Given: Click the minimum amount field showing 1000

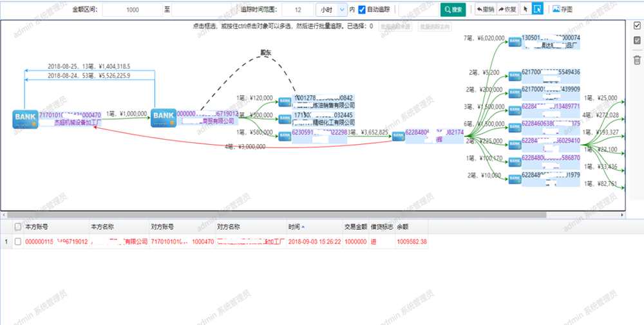Looking at the screenshot, I should pos(133,10).
